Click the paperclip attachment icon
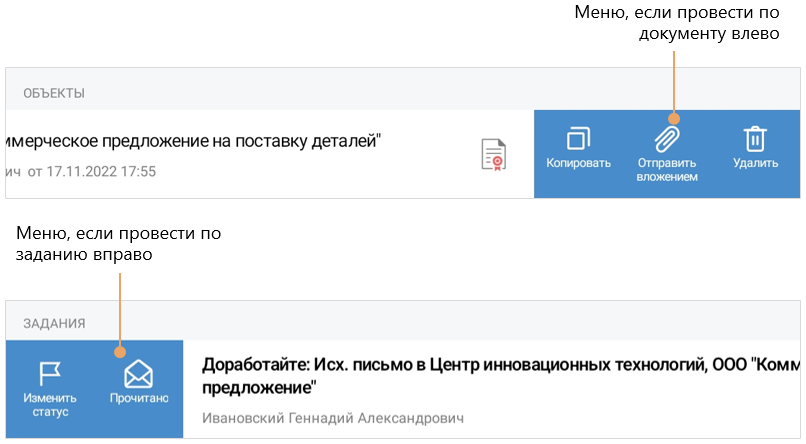Screen dimensions: 806x444 click(666, 139)
